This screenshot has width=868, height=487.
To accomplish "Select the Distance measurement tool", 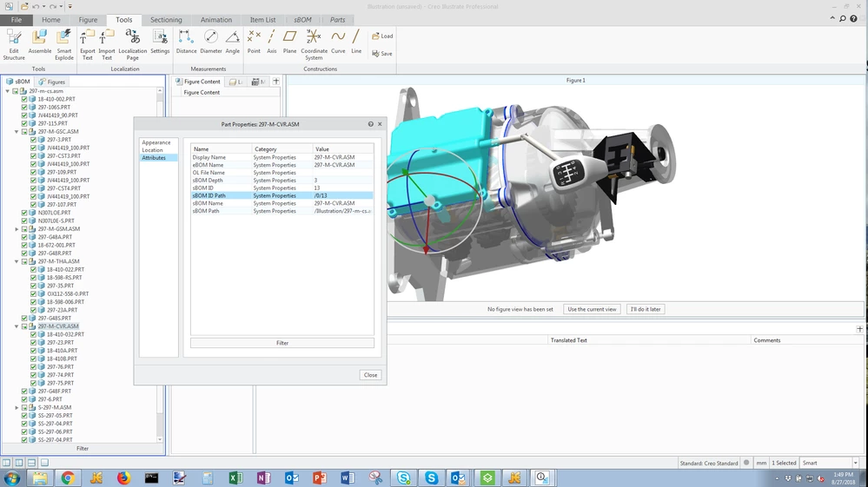I will (186, 42).
